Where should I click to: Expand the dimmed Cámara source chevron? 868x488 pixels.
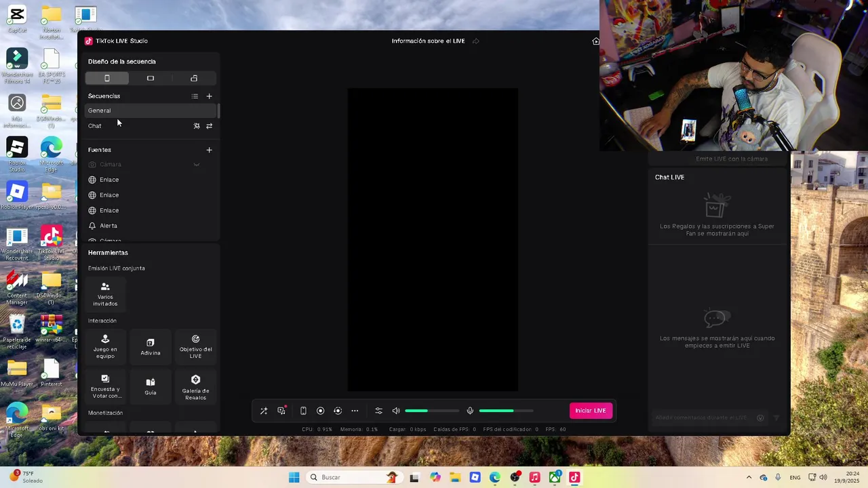197,165
